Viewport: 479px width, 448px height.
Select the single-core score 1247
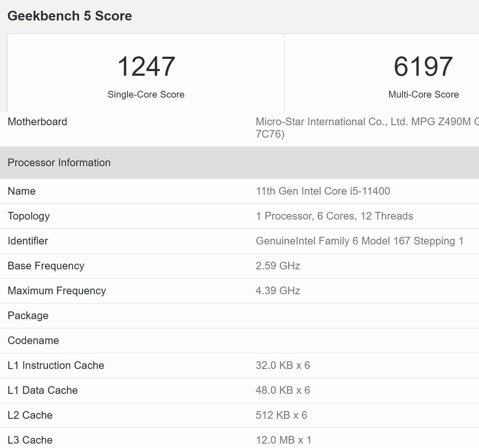pos(146,66)
